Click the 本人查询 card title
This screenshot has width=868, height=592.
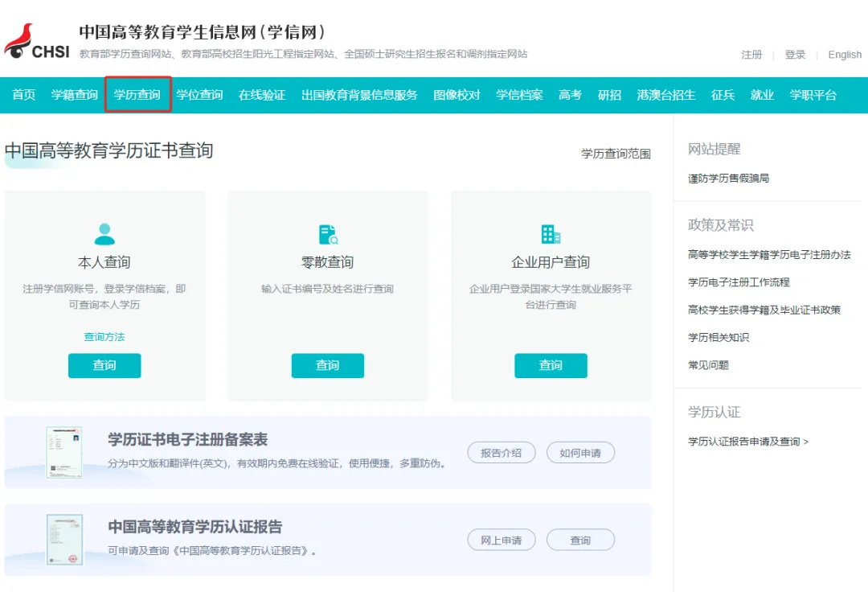point(104,262)
